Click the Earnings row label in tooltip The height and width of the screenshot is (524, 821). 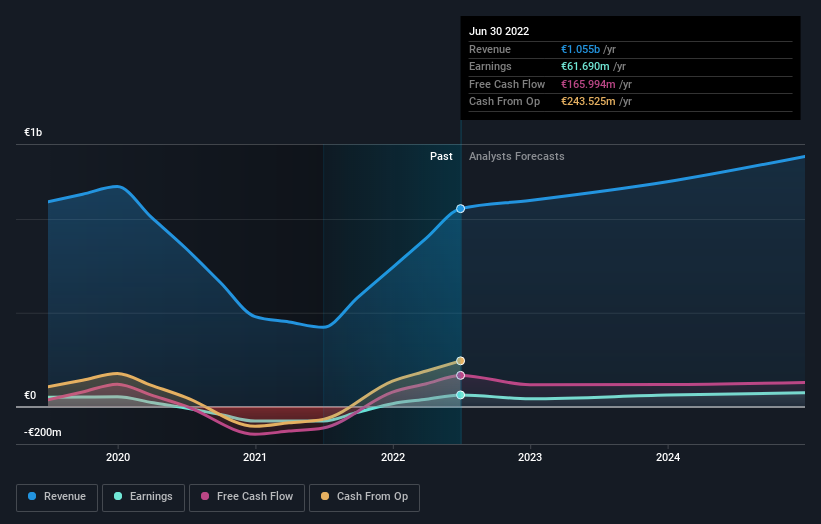(490, 66)
